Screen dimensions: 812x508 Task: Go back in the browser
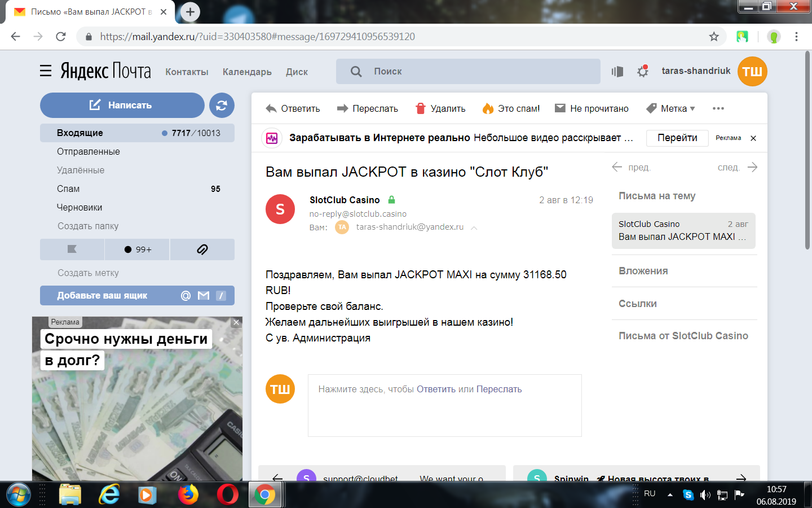click(16, 37)
